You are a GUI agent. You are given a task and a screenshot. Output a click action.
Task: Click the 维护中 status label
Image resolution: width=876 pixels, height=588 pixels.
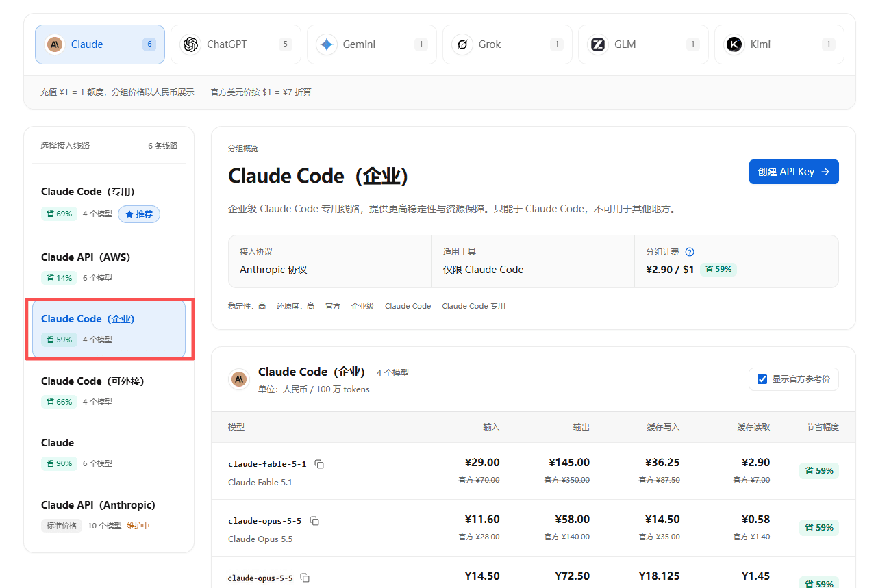point(138,526)
